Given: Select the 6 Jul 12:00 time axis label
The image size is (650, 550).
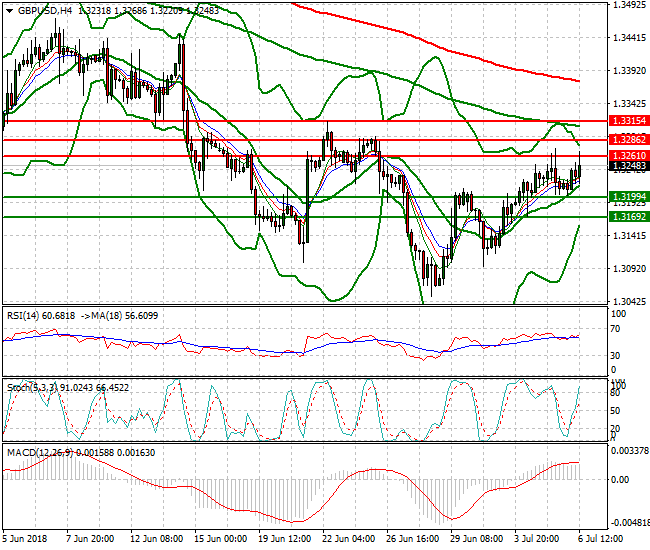Looking at the screenshot, I should click(x=600, y=539).
